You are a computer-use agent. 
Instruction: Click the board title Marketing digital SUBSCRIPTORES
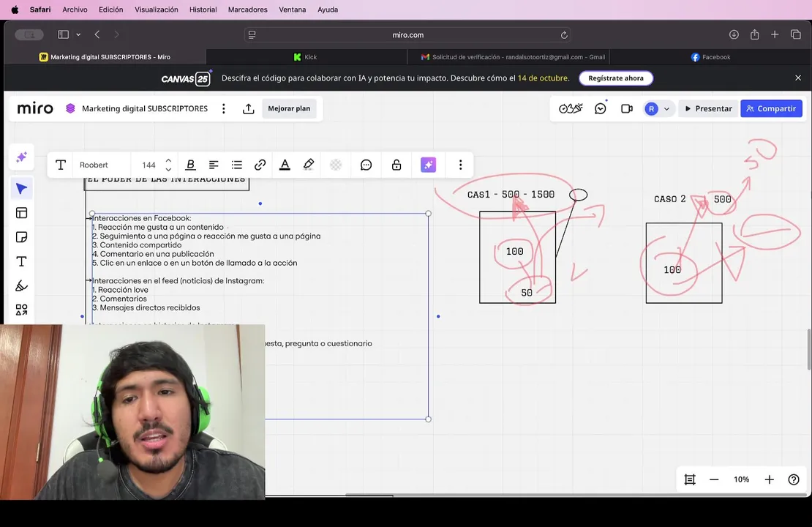(x=145, y=108)
